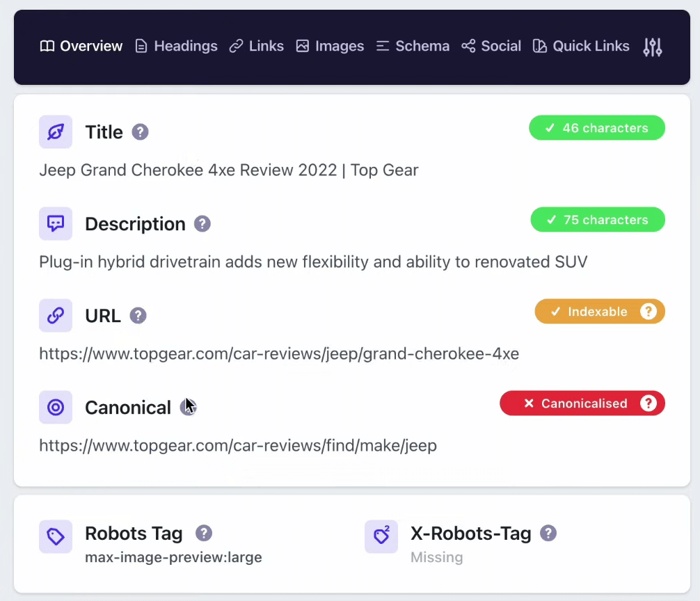Open the Robots Tag help question mark
The height and width of the screenshot is (601, 700).
pyautogui.click(x=204, y=534)
